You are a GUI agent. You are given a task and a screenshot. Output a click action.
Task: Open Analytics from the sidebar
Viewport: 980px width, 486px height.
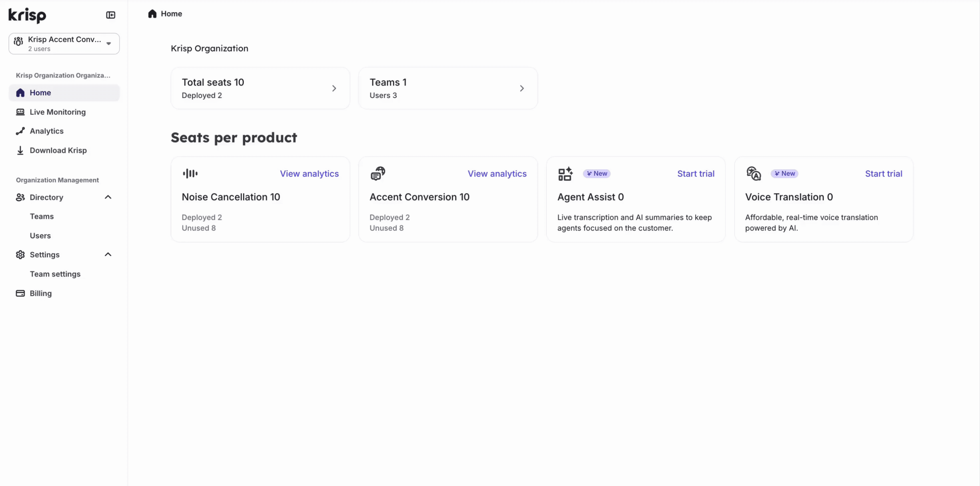click(x=46, y=131)
